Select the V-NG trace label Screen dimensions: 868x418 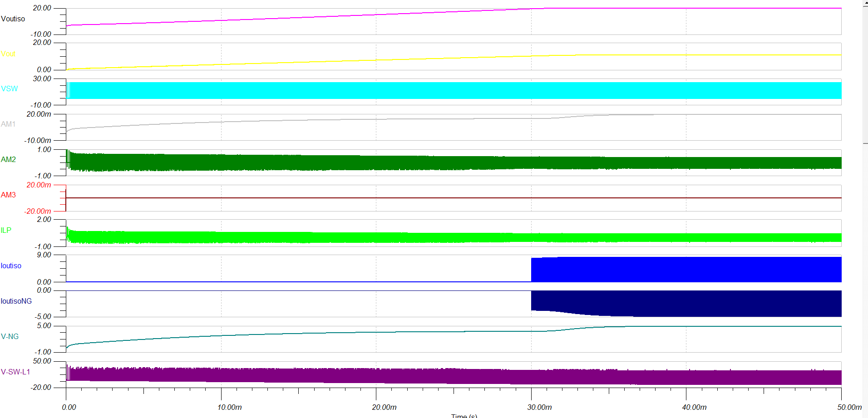click(x=10, y=337)
